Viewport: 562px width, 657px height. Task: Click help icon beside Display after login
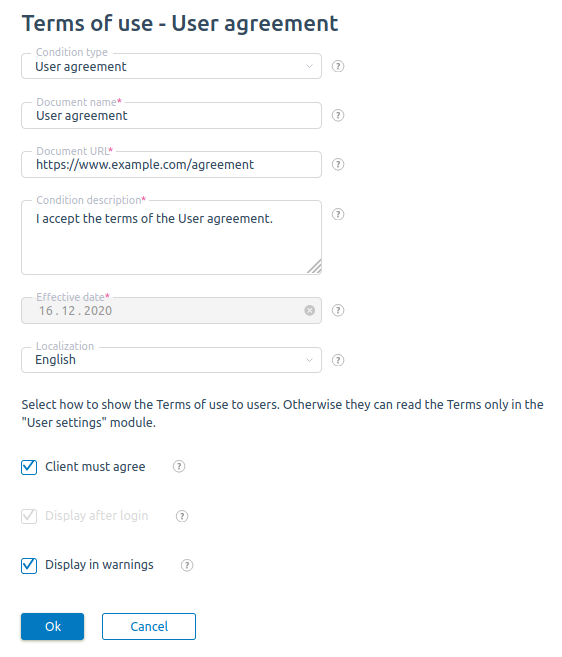[182, 516]
